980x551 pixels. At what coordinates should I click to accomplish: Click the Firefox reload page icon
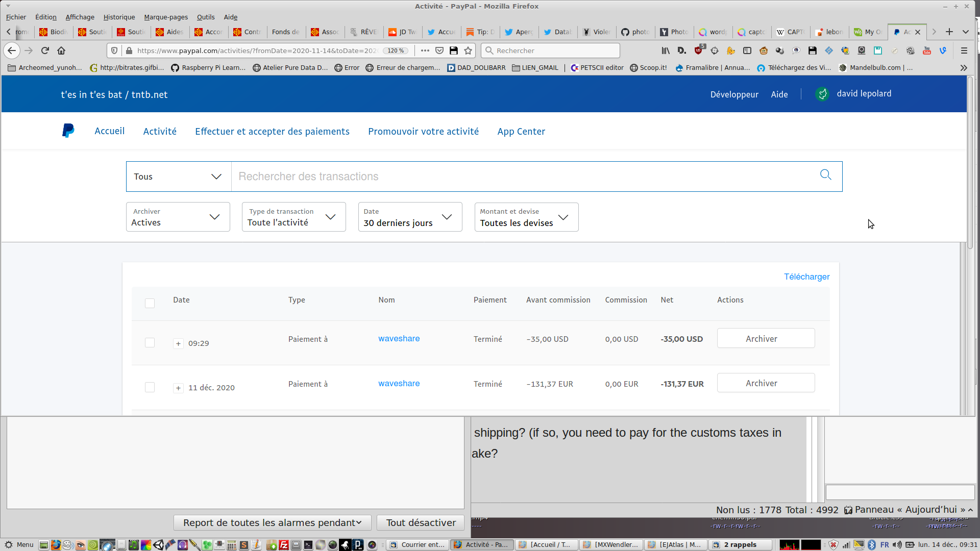[45, 51]
